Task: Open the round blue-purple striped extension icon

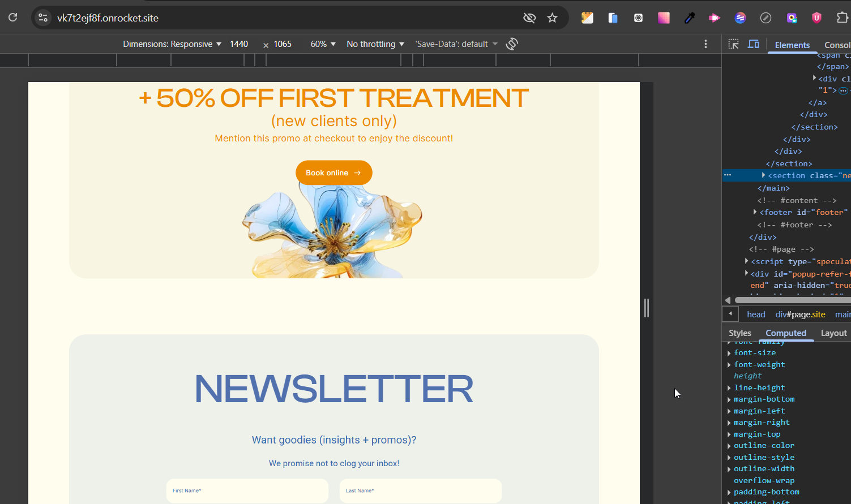Action: pyautogui.click(x=741, y=18)
